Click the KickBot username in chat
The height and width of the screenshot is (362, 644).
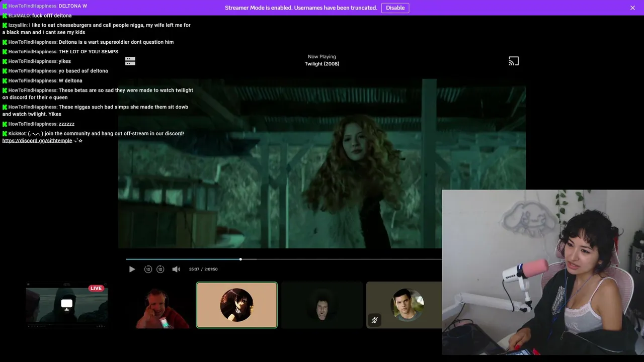(17, 134)
